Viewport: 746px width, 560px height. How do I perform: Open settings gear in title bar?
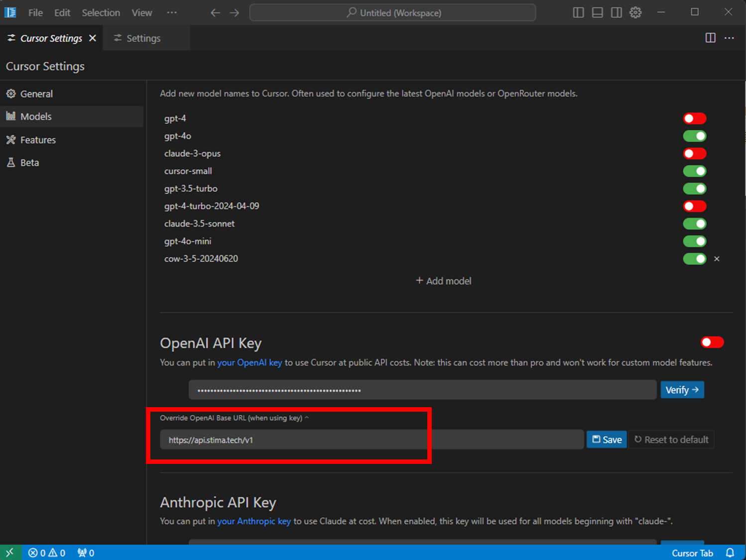coord(635,12)
